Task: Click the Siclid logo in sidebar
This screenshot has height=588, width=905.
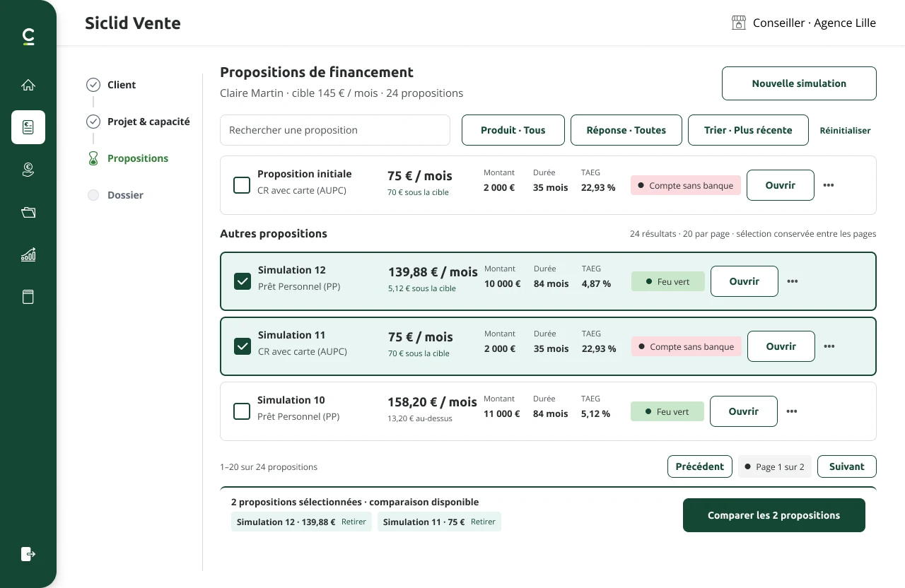Action: click(x=28, y=36)
